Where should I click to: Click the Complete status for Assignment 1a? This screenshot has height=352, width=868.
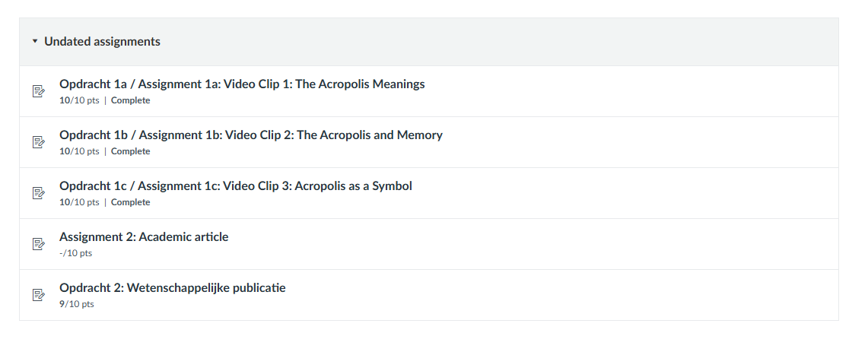130,100
